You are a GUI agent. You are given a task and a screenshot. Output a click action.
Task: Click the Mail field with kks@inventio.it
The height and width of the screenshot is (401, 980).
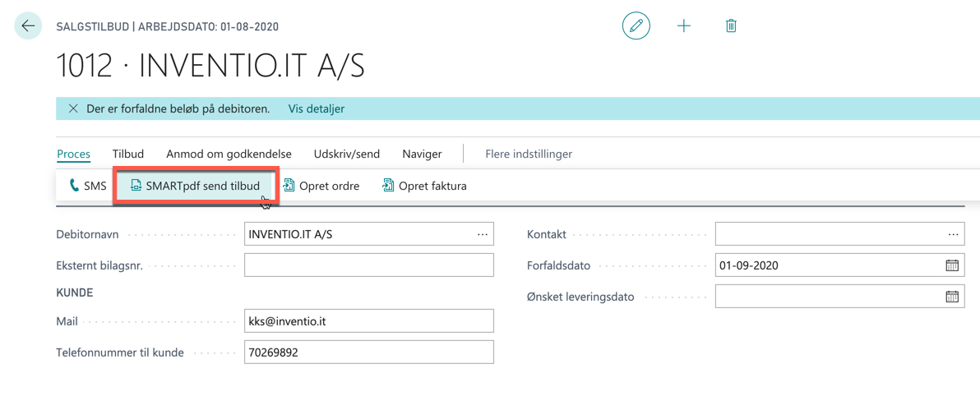[369, 321]
